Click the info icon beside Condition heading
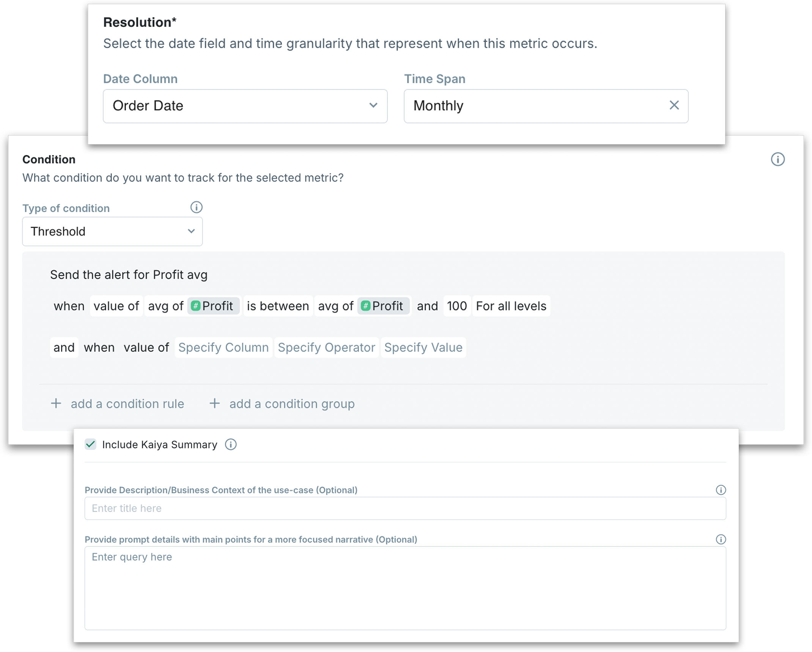 point(777,159)
